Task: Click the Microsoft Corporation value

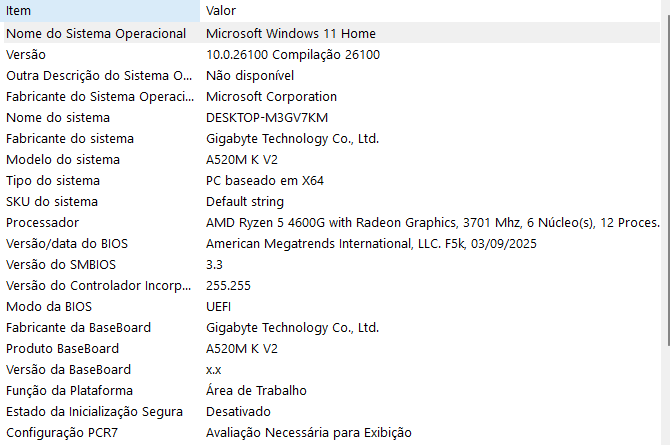Action: click(x=271, y=97)
